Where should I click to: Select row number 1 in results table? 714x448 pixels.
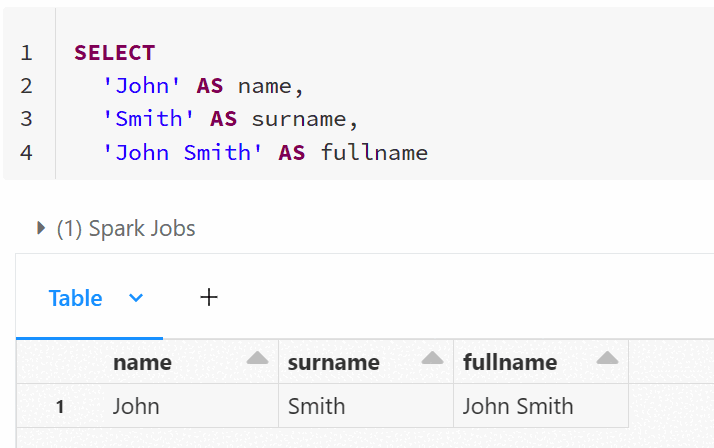coord(60,407)
